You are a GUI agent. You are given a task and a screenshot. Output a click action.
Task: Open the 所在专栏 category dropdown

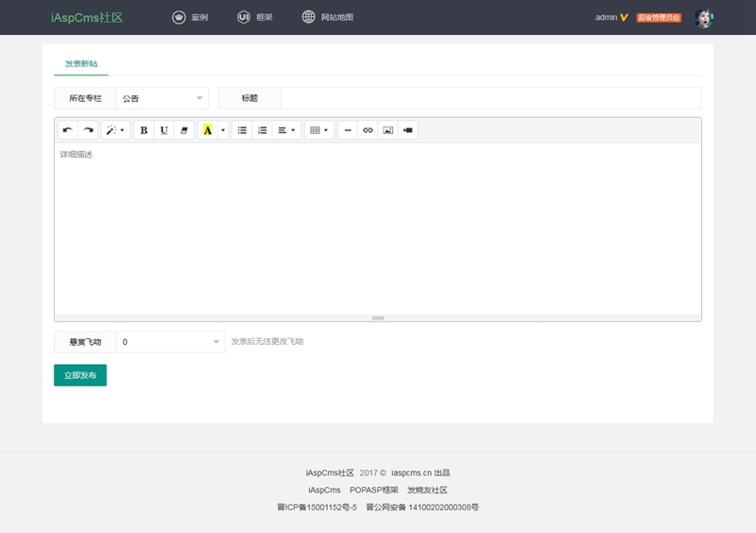click(163, 98)
